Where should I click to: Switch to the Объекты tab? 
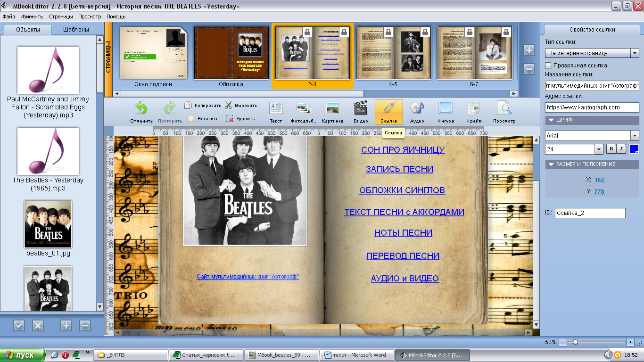coord(28,29)
